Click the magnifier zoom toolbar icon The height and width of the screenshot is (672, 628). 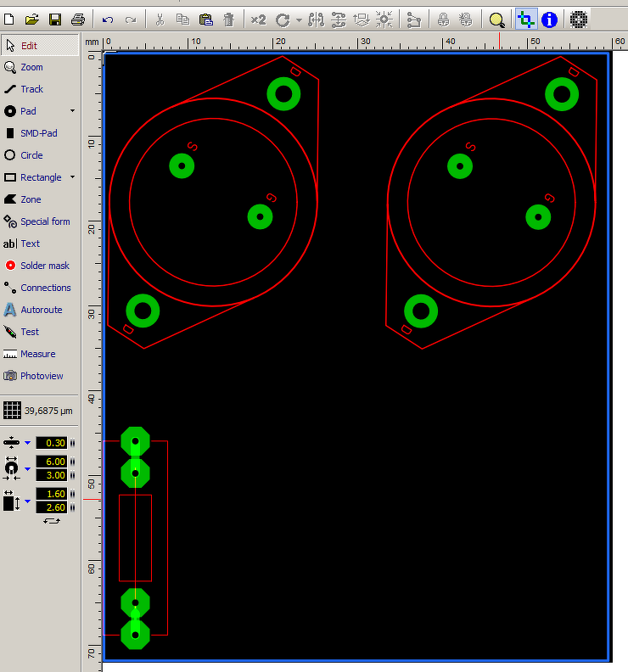click(496, 20)
